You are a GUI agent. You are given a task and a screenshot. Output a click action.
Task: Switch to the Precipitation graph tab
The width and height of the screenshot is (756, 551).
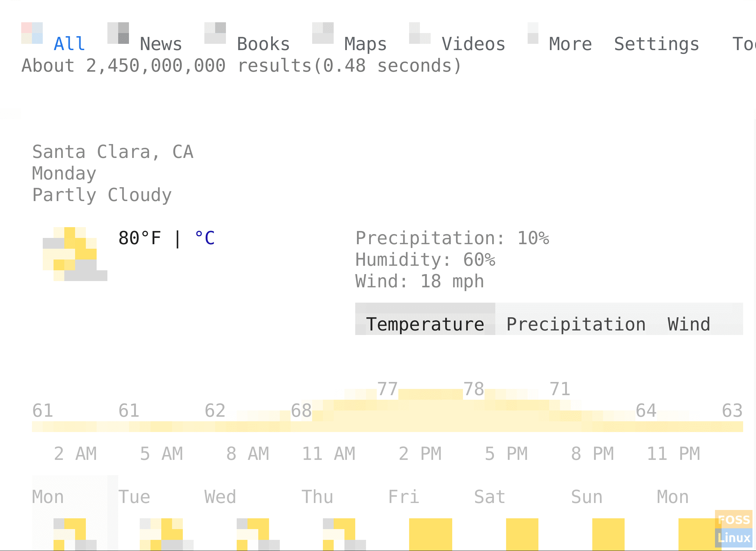[576, 324]
